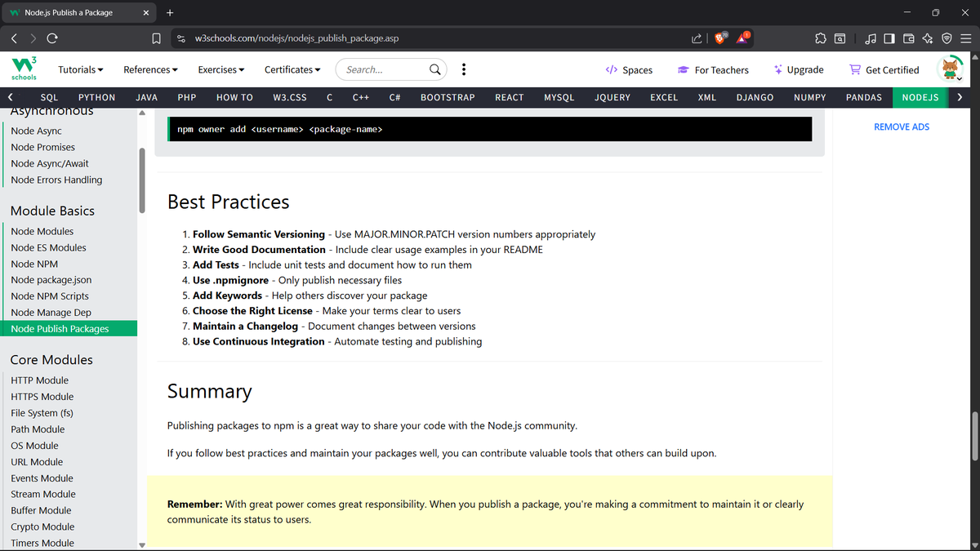This screenshot has height=551, width=980.
Task: Open the PANDAS tab
Action: (x=863, y=97)
